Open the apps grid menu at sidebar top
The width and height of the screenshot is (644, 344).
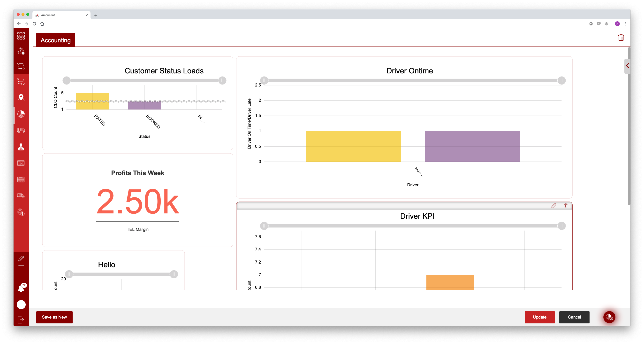(21, 36)
